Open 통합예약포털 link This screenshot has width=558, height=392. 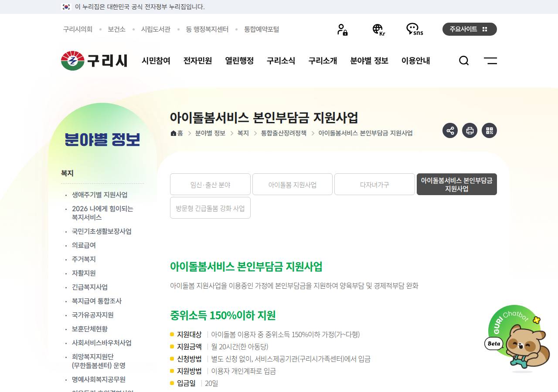tap(262, 29)
